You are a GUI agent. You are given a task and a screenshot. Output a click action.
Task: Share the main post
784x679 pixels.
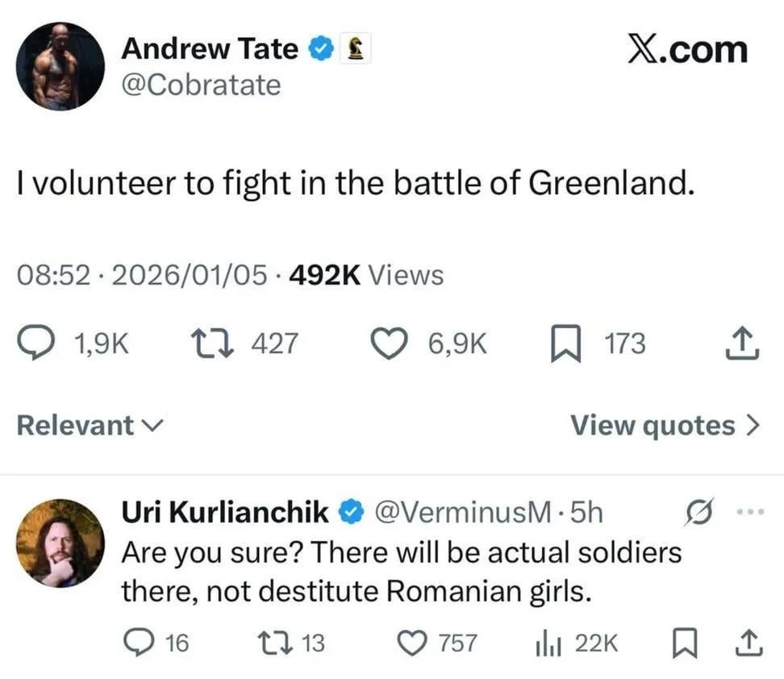click(739, 344)
